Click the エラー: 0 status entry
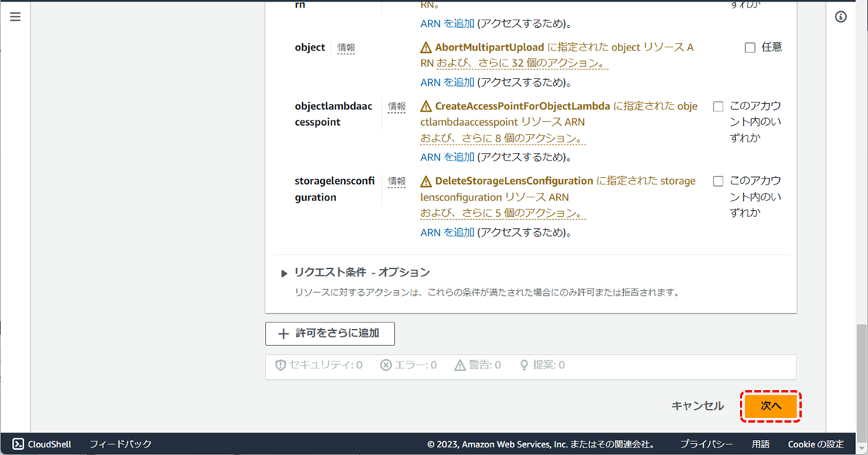This screenshot has width=868, height=455. [x=408, y=365]
